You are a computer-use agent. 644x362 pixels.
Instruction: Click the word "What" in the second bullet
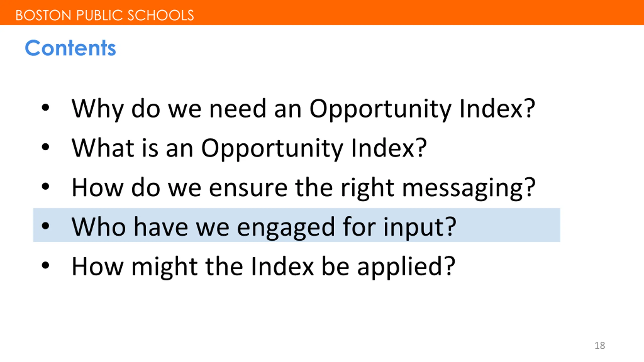(103, 148)
